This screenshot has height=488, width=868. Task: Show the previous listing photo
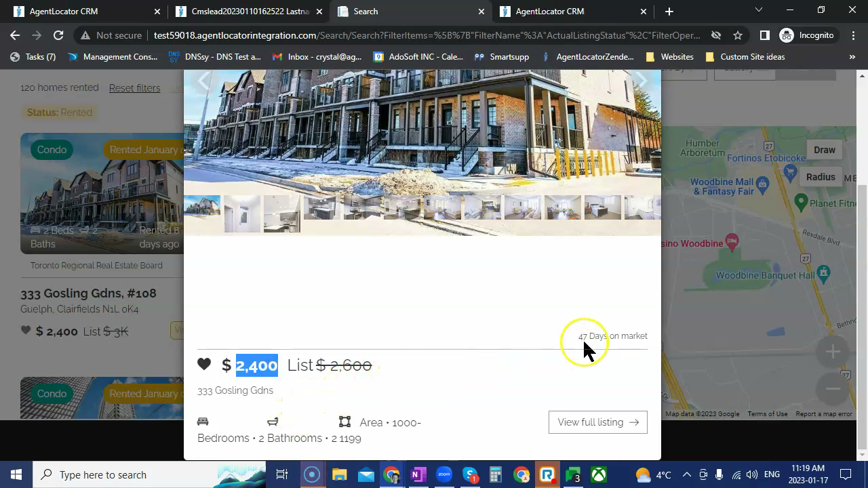coord(203,81)
